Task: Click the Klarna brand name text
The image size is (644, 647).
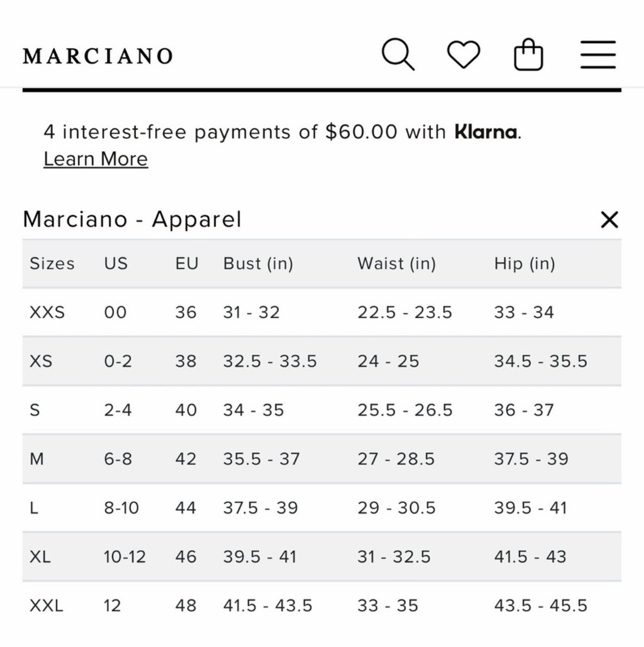Action: click(486, 132)
